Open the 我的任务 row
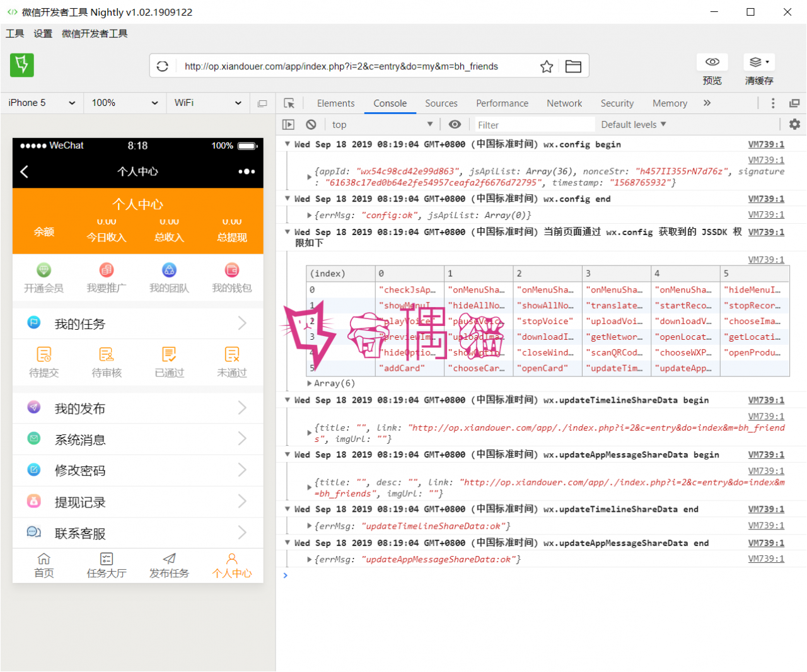Viewport: 807px width, 672px height. coord(137,323)
